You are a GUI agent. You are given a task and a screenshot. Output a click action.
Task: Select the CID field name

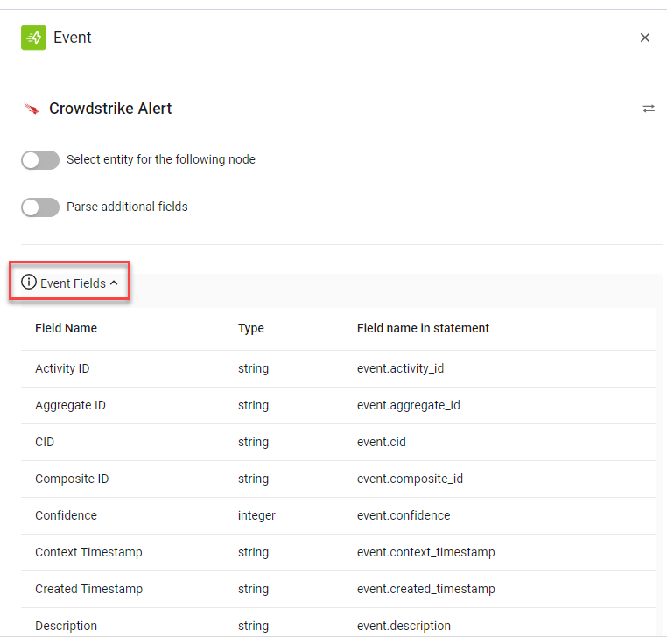[x=45, y=442]
